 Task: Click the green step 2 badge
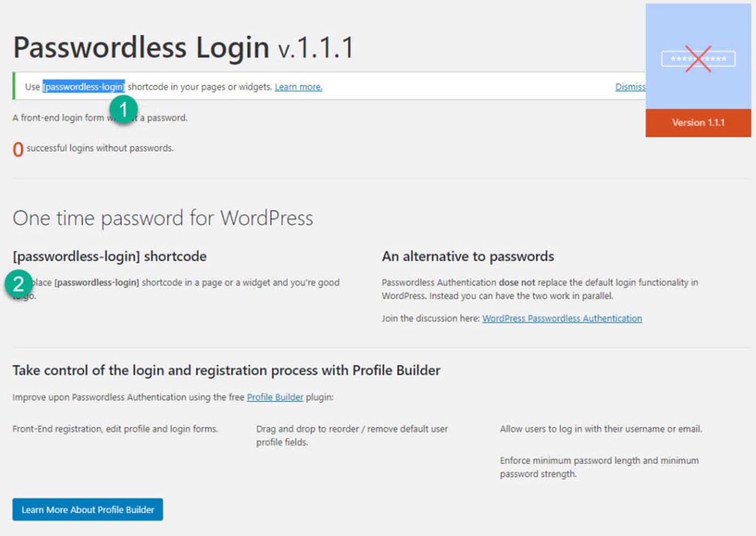tap(18, 284)
